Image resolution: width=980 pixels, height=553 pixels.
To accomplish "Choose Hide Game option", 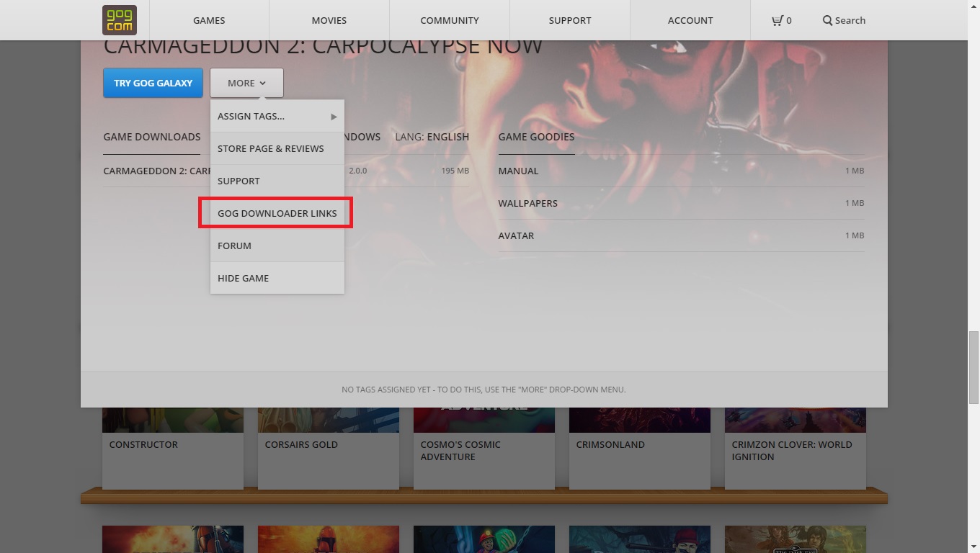I will tap(277, 278).
